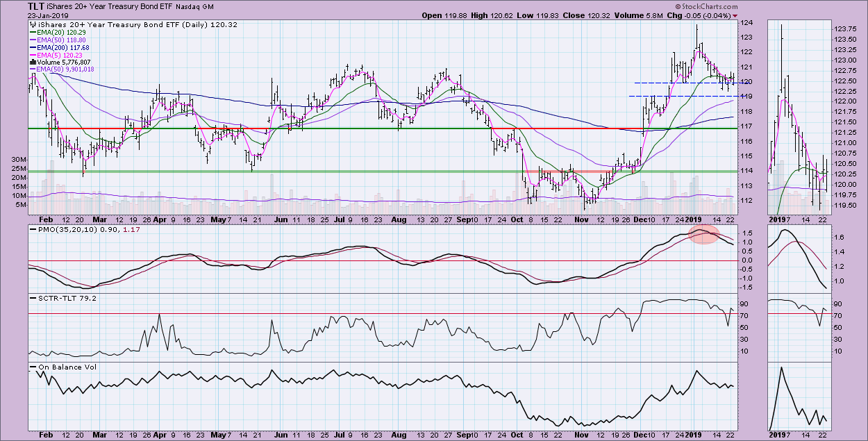The image size is (868, 441).
Task: Click the volume bars icon in the legend
Action: click(x=33, y=62)
